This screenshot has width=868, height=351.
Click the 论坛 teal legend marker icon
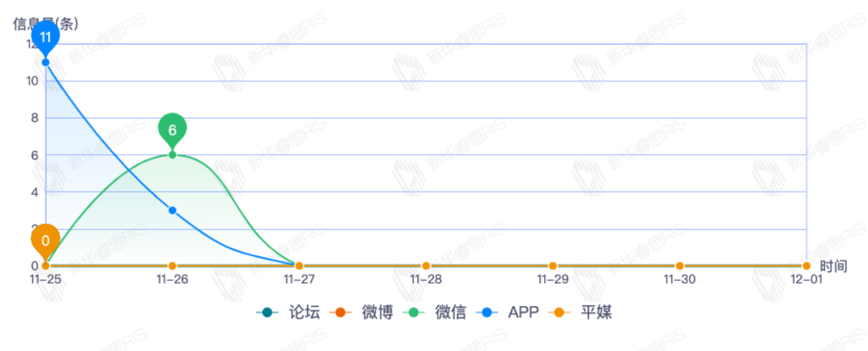[268, 312]
